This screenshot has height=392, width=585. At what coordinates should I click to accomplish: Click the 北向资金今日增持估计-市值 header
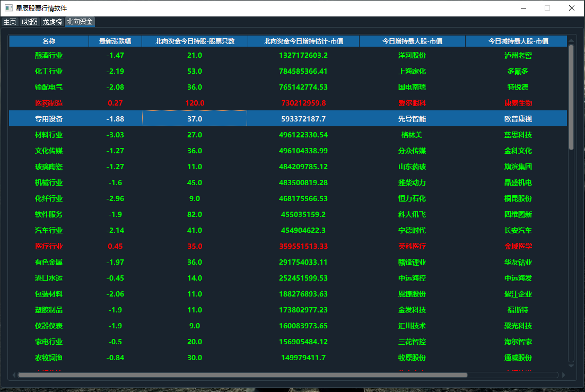(x=304, y=41)
